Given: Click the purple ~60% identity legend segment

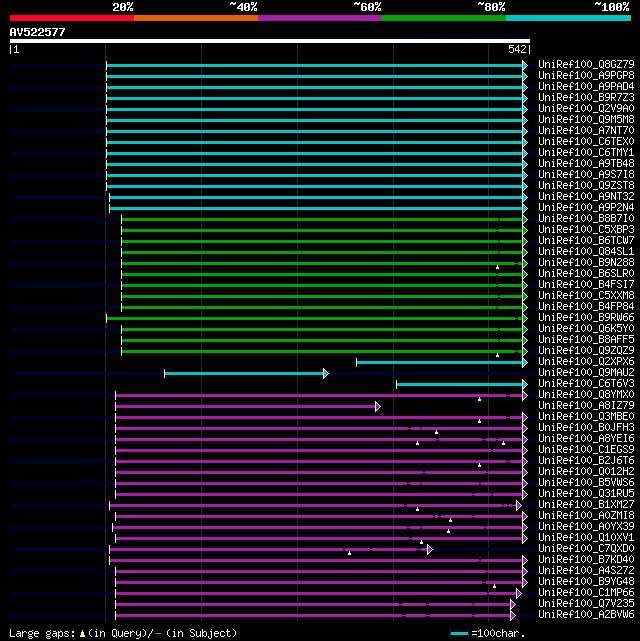Looking at the screenshot, I should coord(320,18).
